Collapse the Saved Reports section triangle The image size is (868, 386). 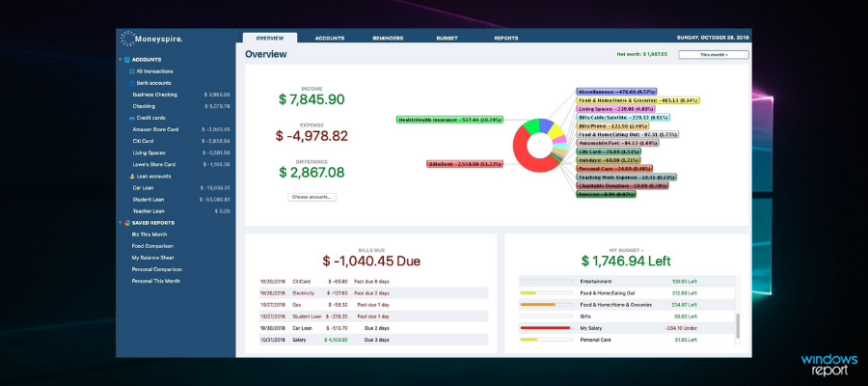(121, 223)
